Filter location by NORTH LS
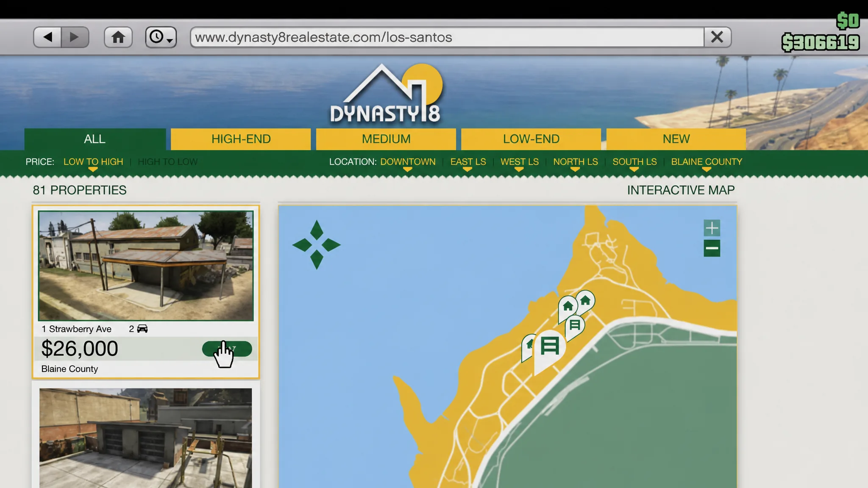The height and width of the screenshot is (488, 868). click(x=576, y=162)
